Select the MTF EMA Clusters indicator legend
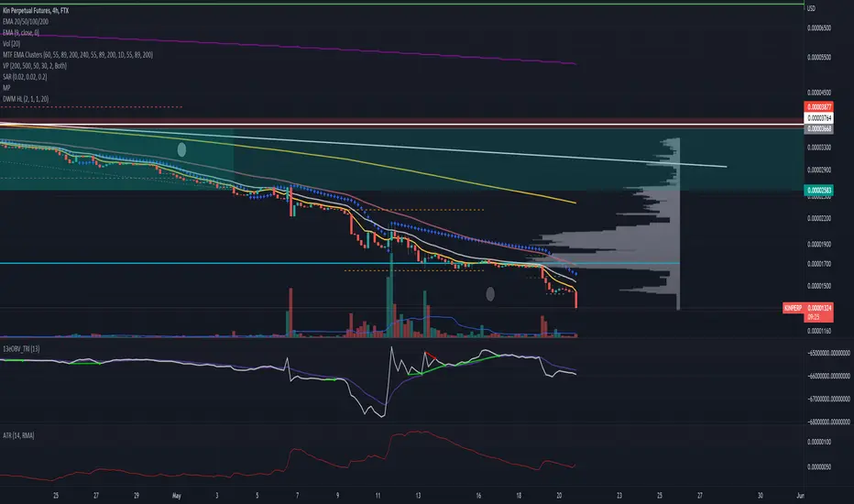 tap(78, 54)
